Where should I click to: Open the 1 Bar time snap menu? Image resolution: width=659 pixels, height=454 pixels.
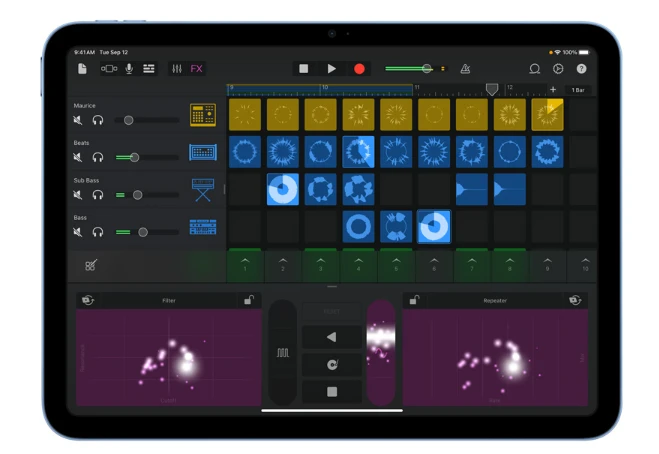tap(578, 90)
